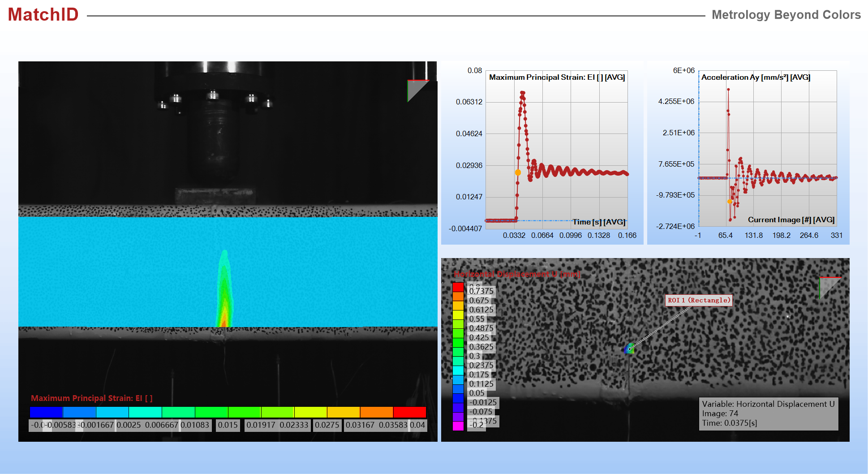
Task: Click the 0.04 label on the strain color bar
Action: coord(417,425)
